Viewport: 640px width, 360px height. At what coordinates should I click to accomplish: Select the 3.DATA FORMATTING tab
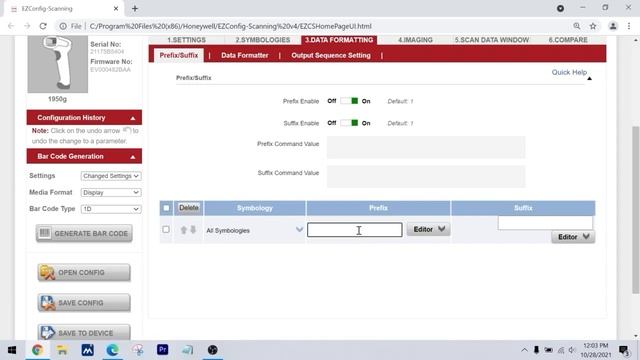pyautogui.click(x=339, y=40)
